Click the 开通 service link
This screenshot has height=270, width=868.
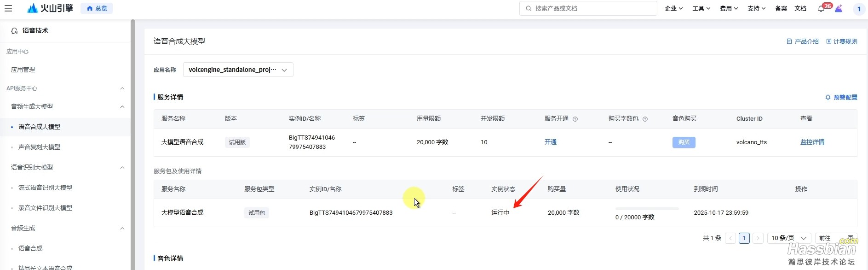(551, 142)
